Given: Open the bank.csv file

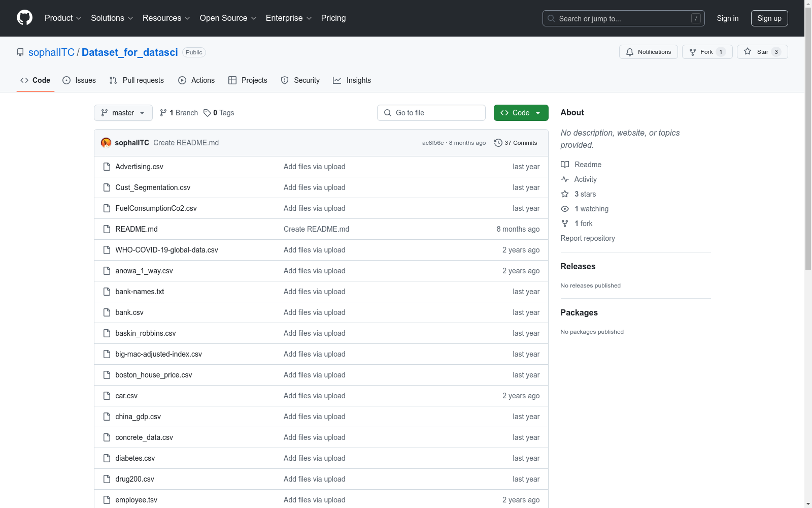Looking at the screenshot, I should (x=129, y=312).
